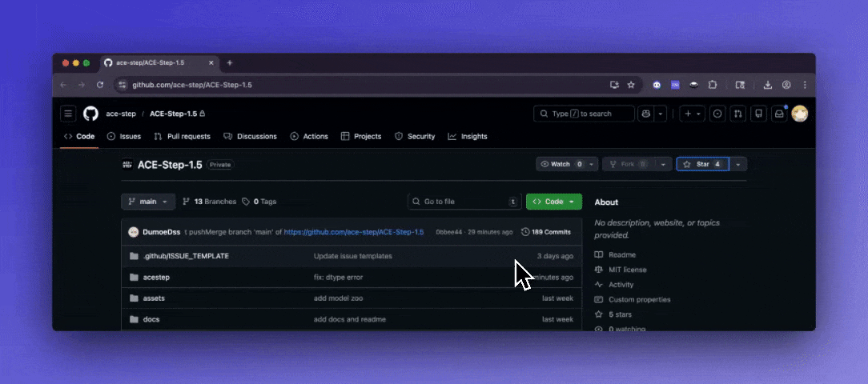Install app icon in address bar
The image size is (868, 384).
click(x=614, y=86)
